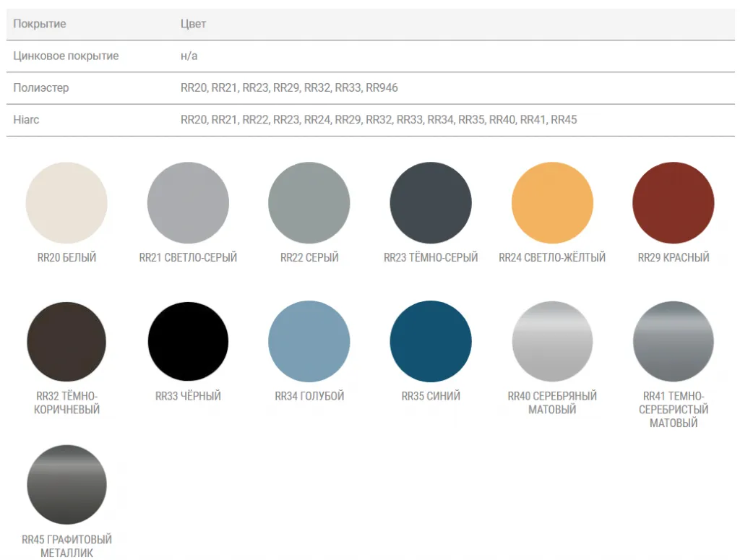Click the Покрытие column header
Image resolution: width=740 pixels, height=560 pixels.
[40, 24]
